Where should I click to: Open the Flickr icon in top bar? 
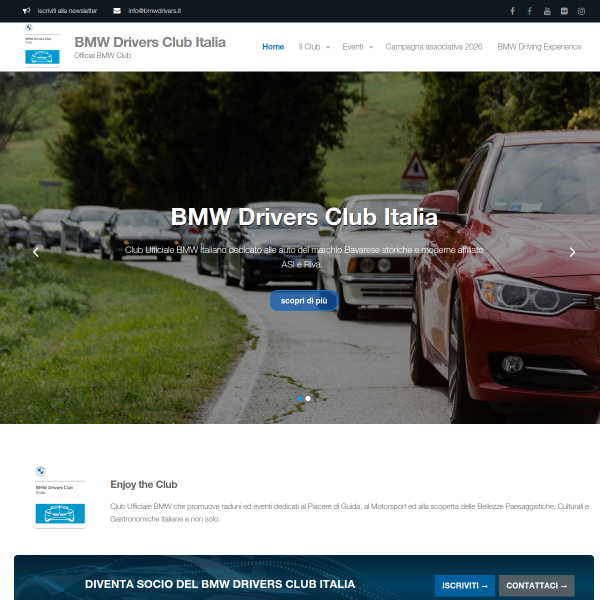tap(564, 11)
